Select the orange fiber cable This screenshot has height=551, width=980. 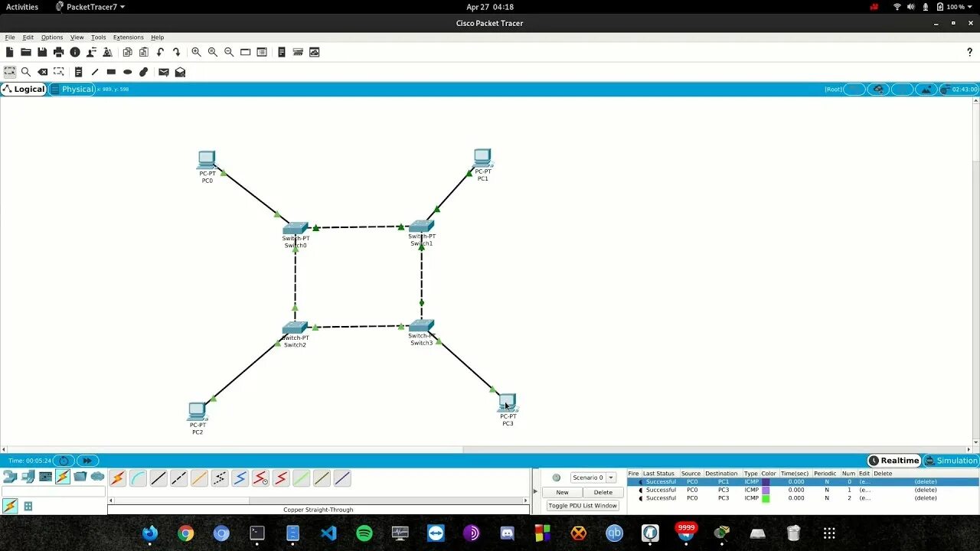(x=199, y=478)
